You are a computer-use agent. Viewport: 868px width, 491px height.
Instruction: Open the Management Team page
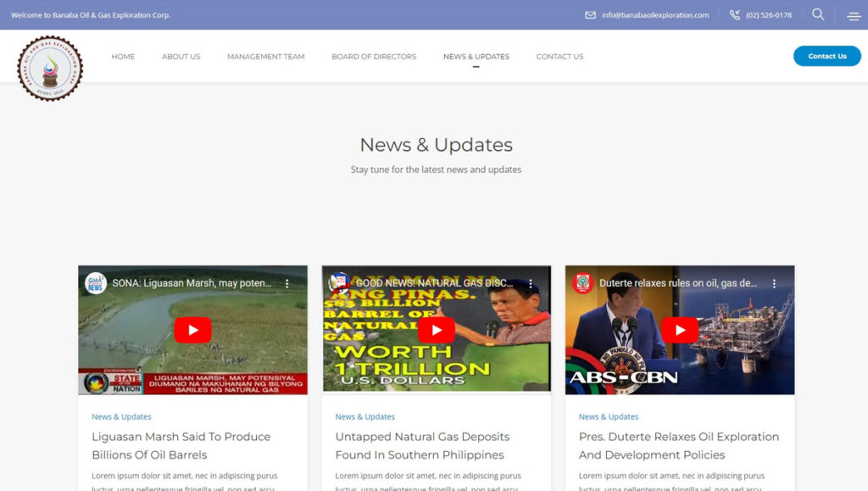click(265, 57)
